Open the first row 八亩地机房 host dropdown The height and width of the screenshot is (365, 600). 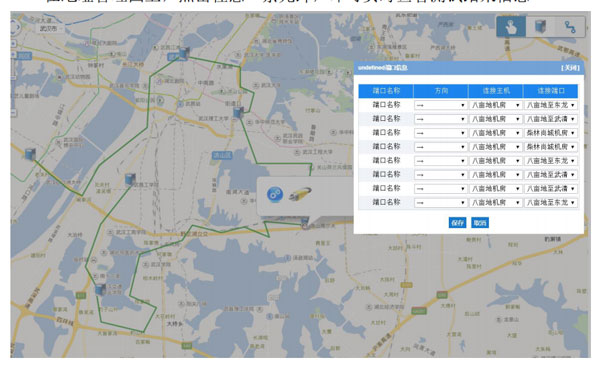[x=495, y=105]
